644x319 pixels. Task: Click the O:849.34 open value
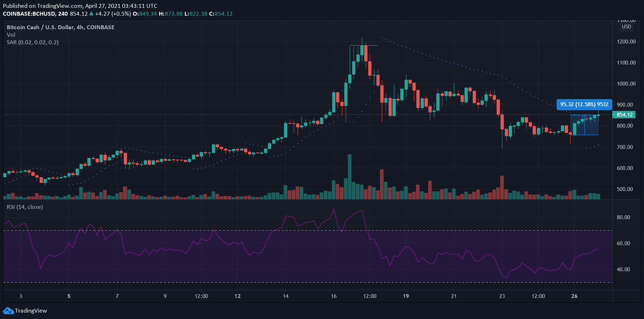tap(145, 14)
